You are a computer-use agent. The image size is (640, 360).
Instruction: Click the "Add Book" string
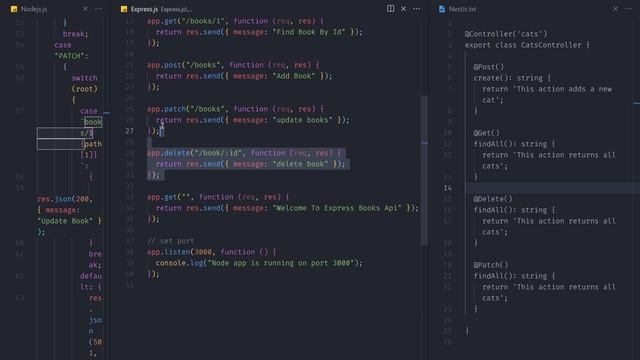point(293,76)
